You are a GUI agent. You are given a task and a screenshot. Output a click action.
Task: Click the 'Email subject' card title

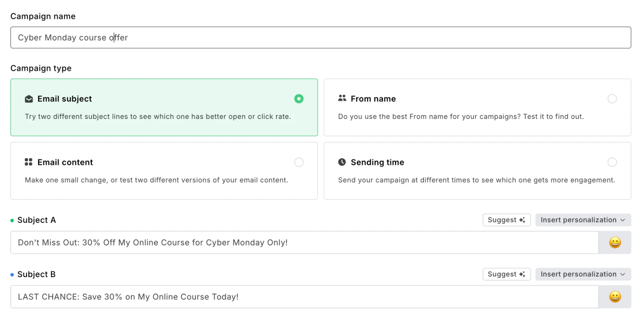tap(65, 99)
